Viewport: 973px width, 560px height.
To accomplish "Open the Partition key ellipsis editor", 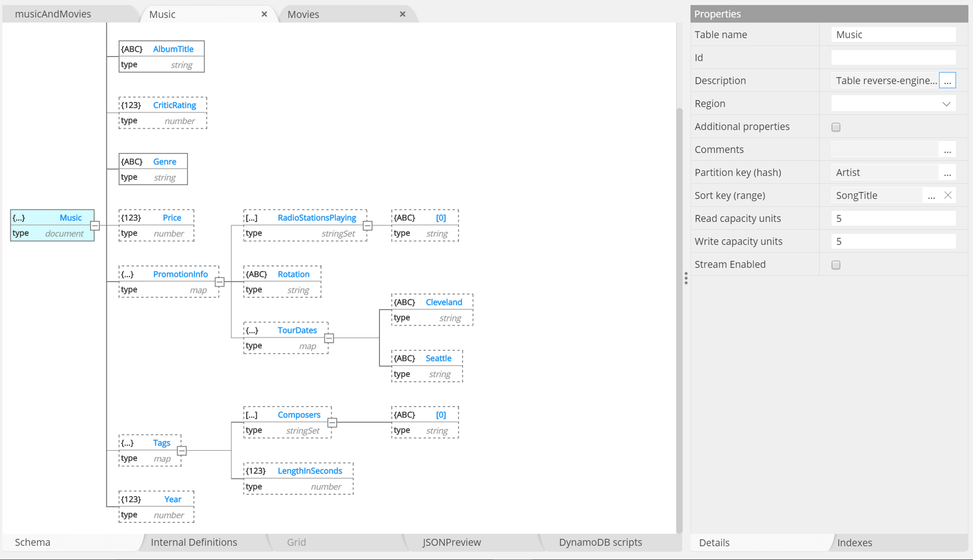I will (947, 173).
